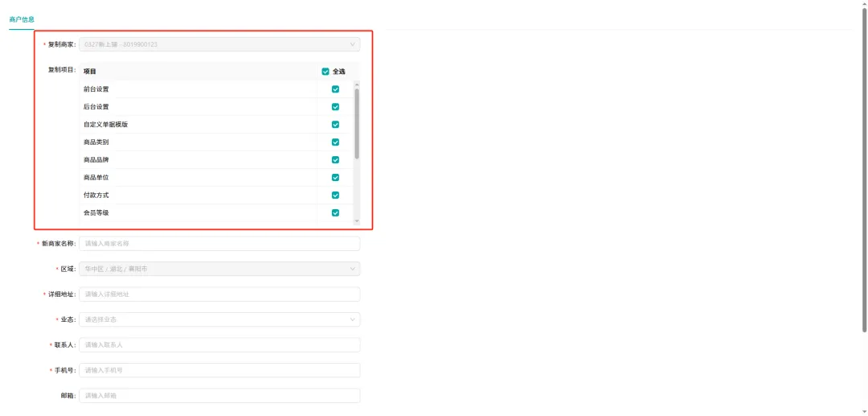Switch to the 商户信息 tab

pos(22,19)
